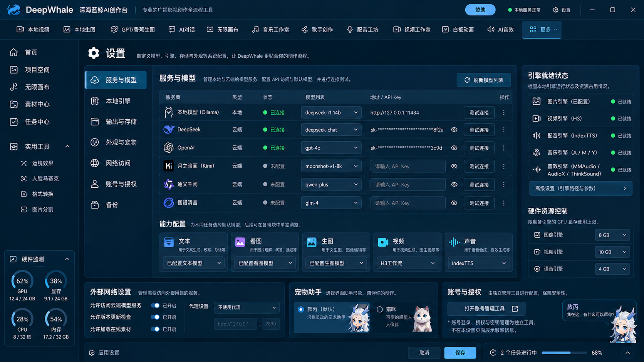Viewport: 644px width, 362px height.
Task: Show the DeepSeek API key with eye icon
Action: 454,130
